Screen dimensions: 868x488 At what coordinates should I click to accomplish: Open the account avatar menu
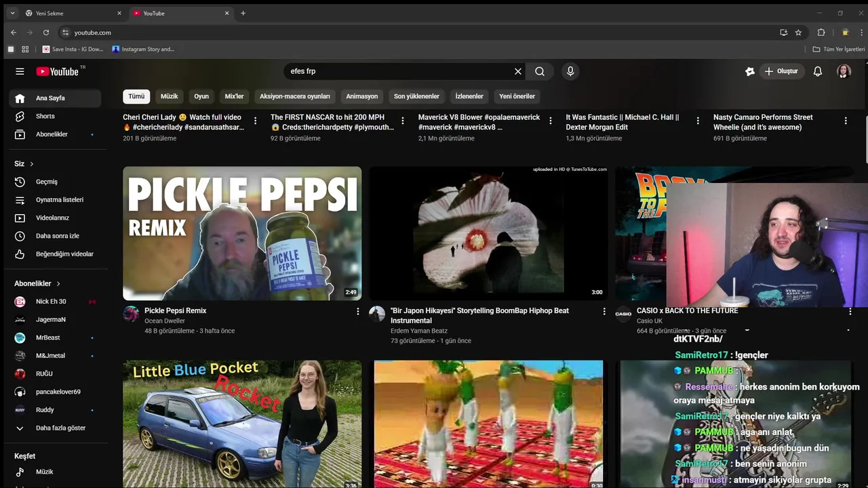(x=844, y=71)
